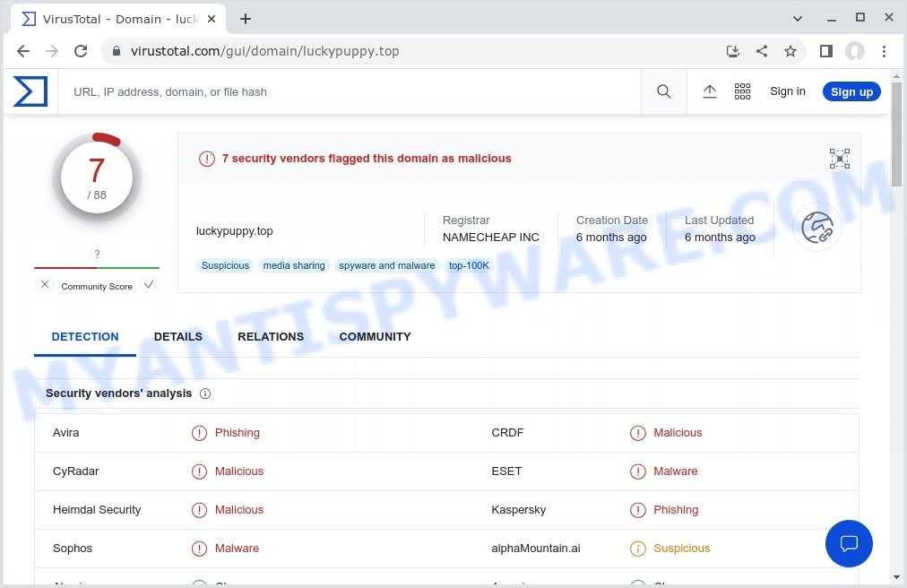The height and width of the screenshot is (588, 907).
Task: Click the Sign in link
Action: [x=787, y=91]
